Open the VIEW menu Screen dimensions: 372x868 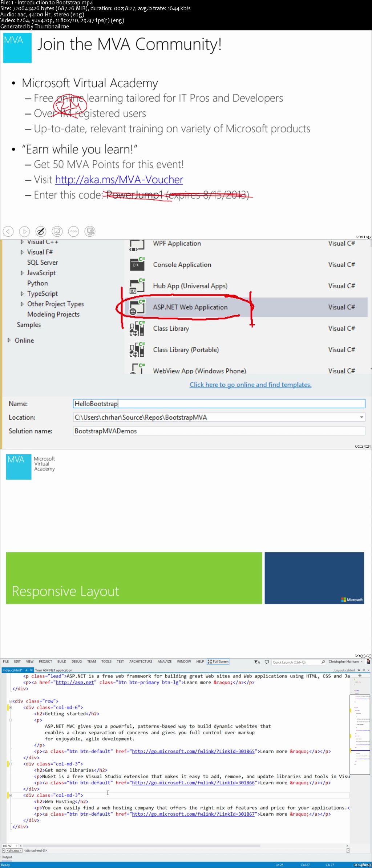tap(30, 661)
